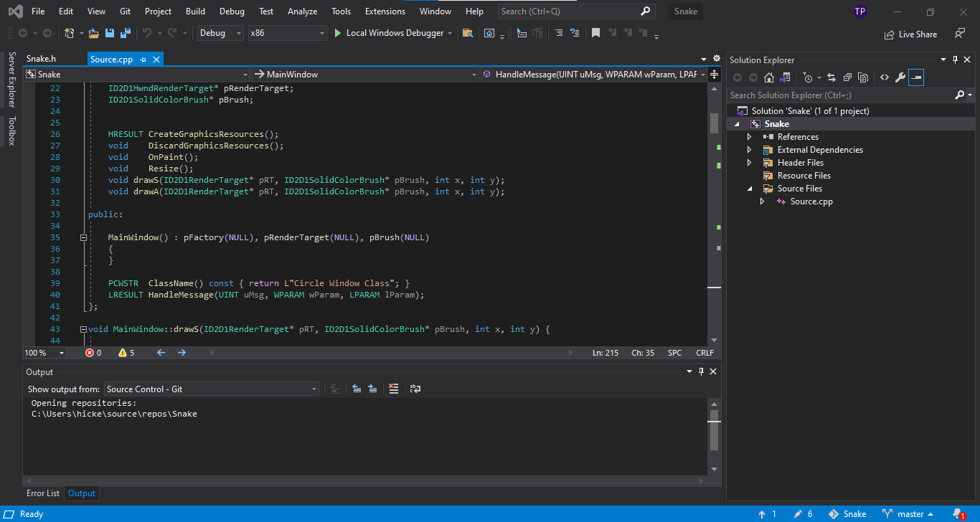Click Clear All icon in Output panel
This screenshot has width=980, height=522.
point(393,389)
